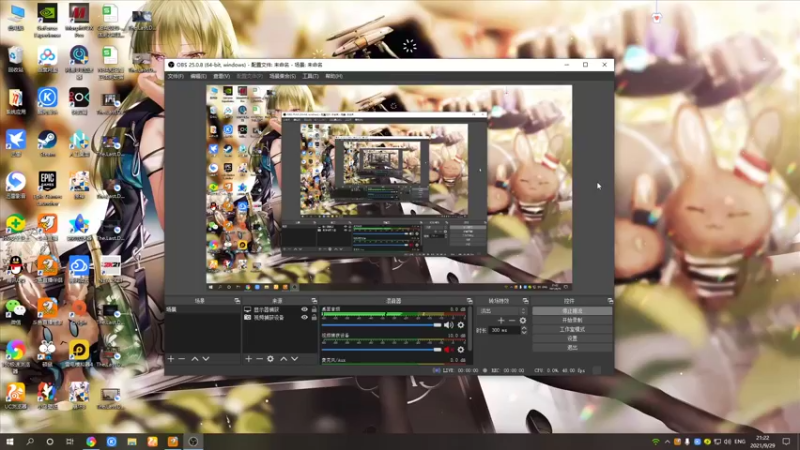Add a new scene with the Scenes plus button

171,359
